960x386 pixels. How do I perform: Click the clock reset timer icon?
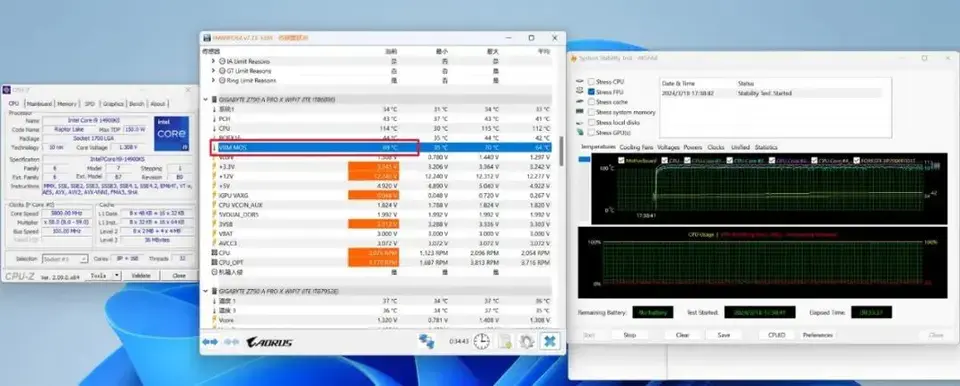click(481, 341)
